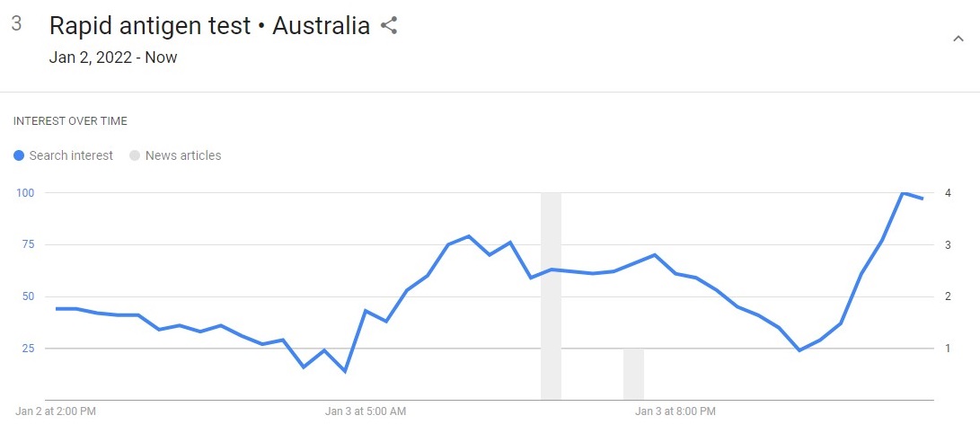The width and height of the screenshot is (980, 442).
Task: Click the rank number 3 badge
Action: click(x=17, y=23)
